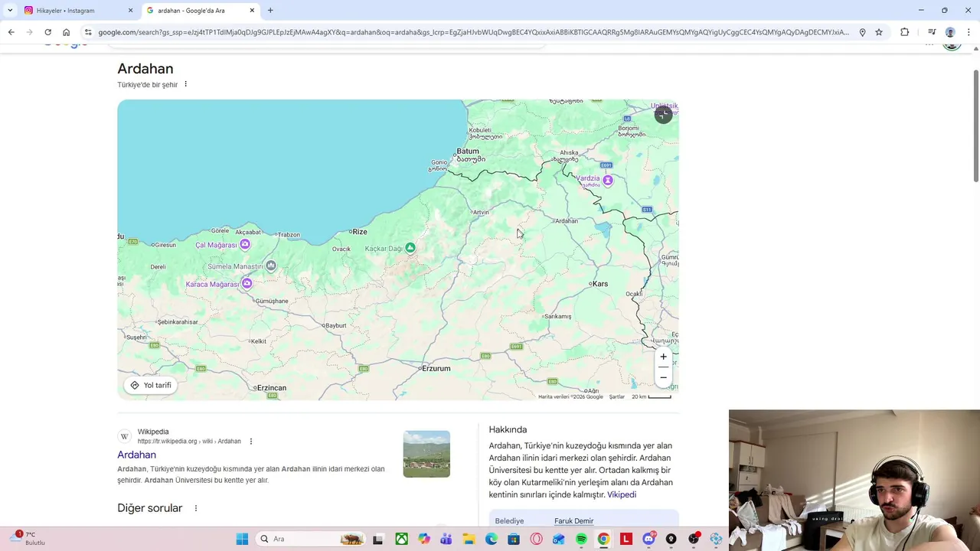Screen dimensions: 980x551
Task: Click the Windows taskbar search box
Action: tap(311, 539)
